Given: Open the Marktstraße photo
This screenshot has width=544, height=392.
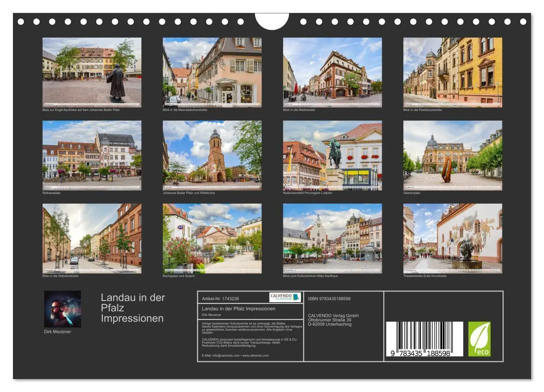Looking at the screenshot, I should pos(332,72).
